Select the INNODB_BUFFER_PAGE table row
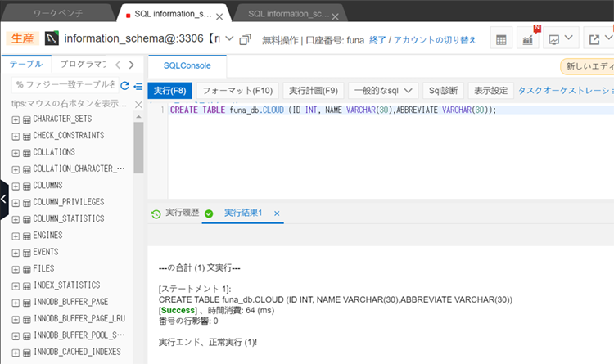The height and width of the screenshot is (364, 614). [x=71, y=302]
